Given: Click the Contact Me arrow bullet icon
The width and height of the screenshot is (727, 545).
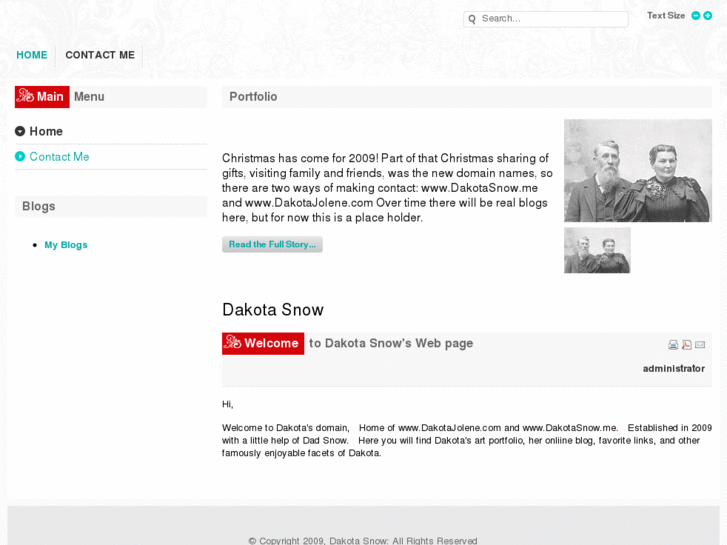Looking at the screenshot, I should tap(20, 156).
